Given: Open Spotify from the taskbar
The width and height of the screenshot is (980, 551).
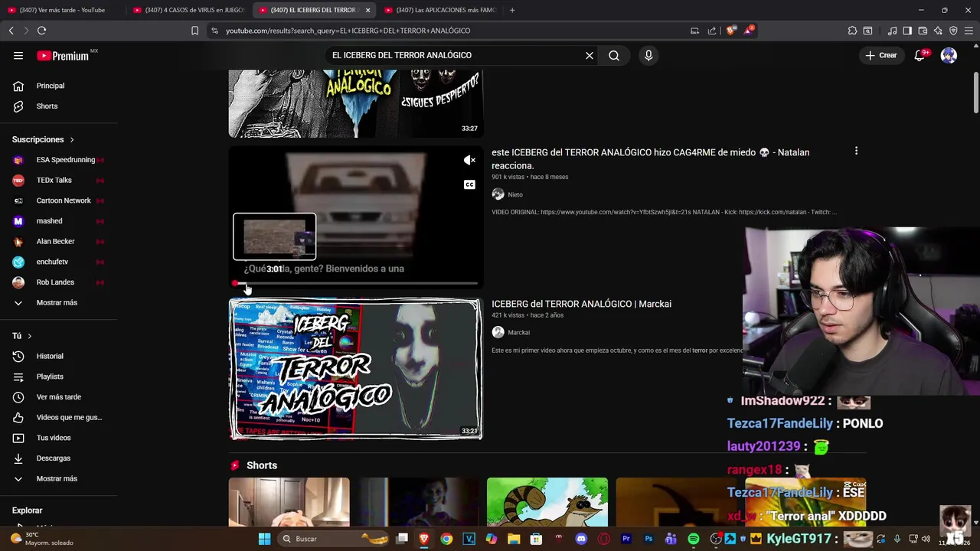Looking at the screenshot, I should (694, 539).
